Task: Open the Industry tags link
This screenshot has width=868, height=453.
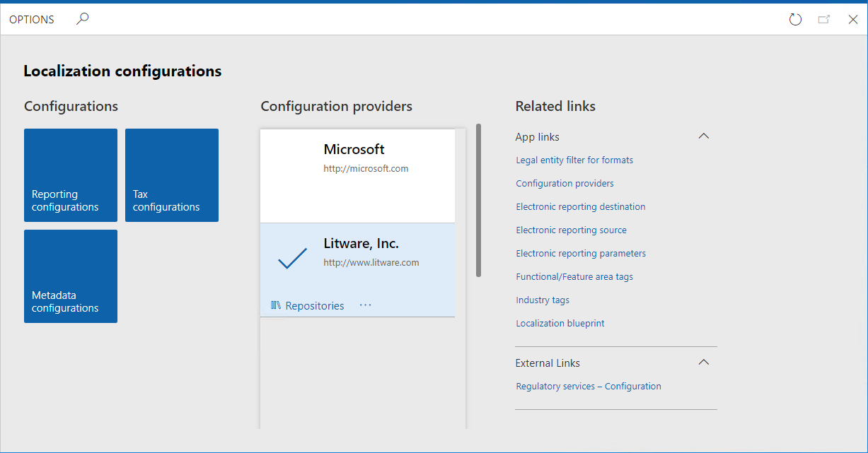Action: tap(543, 300)
